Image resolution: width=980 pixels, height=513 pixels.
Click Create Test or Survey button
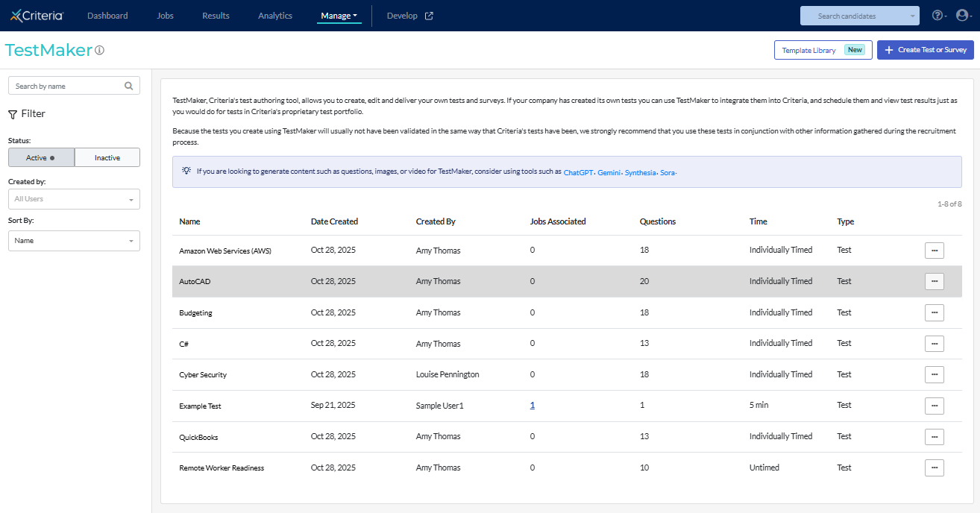[925, 50]
